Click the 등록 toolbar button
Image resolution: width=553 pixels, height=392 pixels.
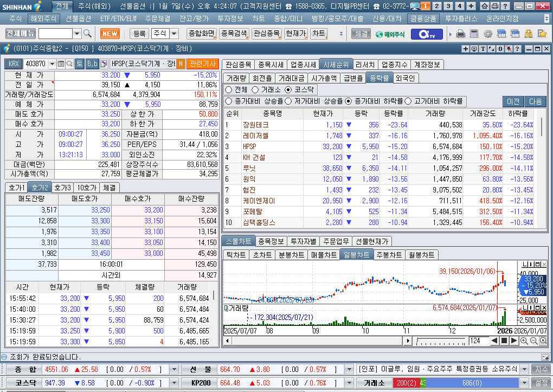139,34
